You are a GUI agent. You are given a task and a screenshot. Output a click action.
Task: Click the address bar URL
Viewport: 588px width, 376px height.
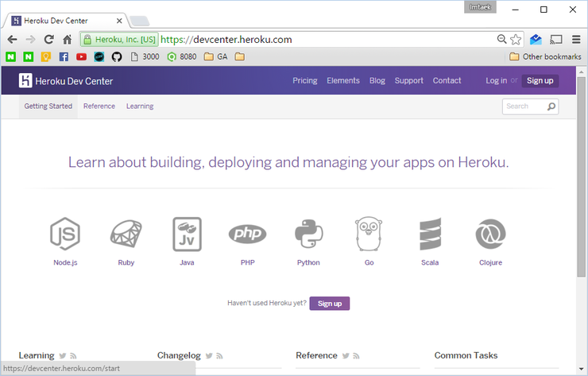point(226,40)
